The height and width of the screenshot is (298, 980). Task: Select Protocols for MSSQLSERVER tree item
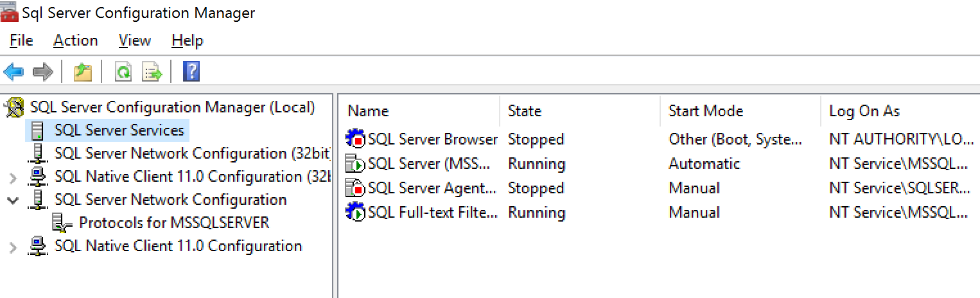click(x=174, y=223)
